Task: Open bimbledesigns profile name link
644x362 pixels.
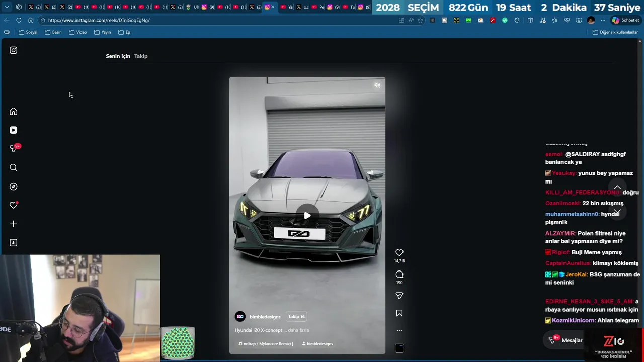Action: click(x=265, y=317)
